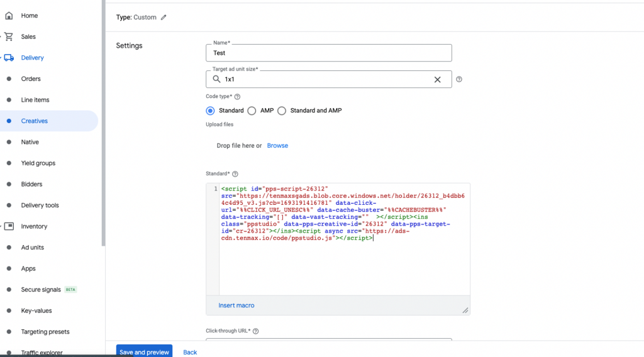The height and width of the screenshot is (357, 644).
Task: Click the Name input field
Action: (x=328, y=53)
